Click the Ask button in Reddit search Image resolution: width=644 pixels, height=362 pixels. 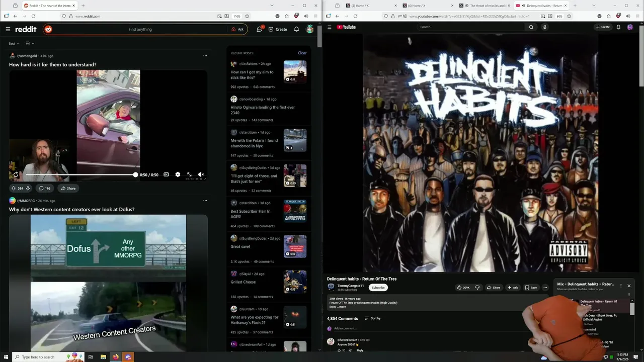coord(237,29)
